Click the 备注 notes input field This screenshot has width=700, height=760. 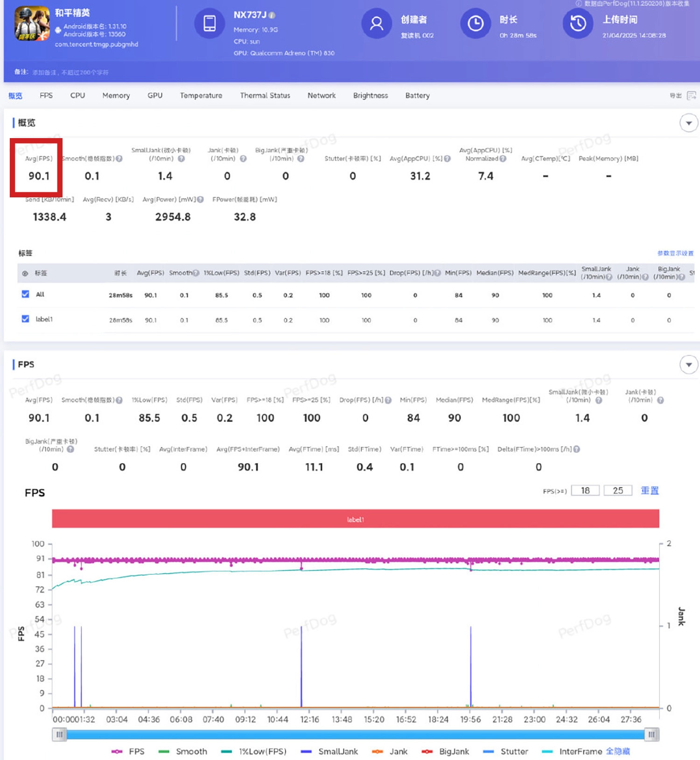(70, 72)
